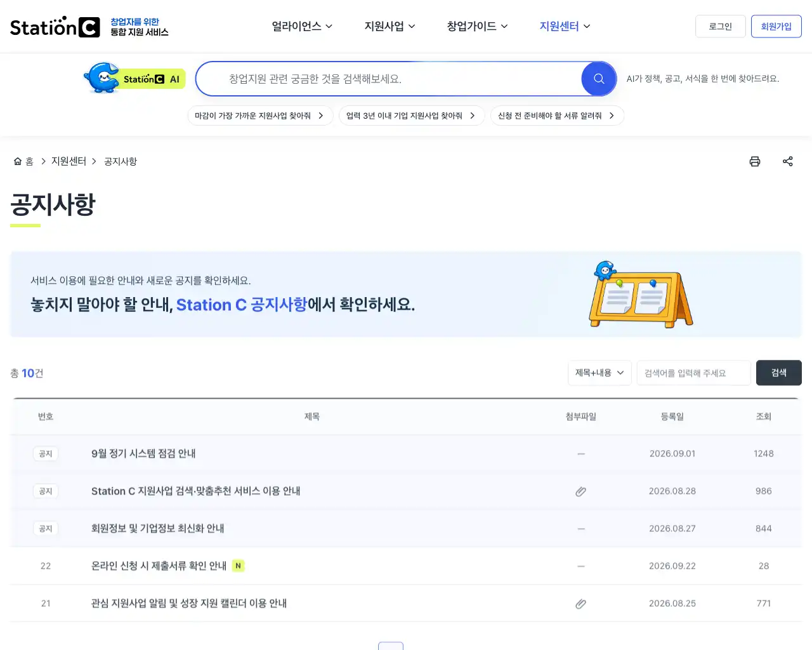This screenshot has width=812, height=650.
Task: Click the dark 검색 button
Action: [x=779, y=373]
